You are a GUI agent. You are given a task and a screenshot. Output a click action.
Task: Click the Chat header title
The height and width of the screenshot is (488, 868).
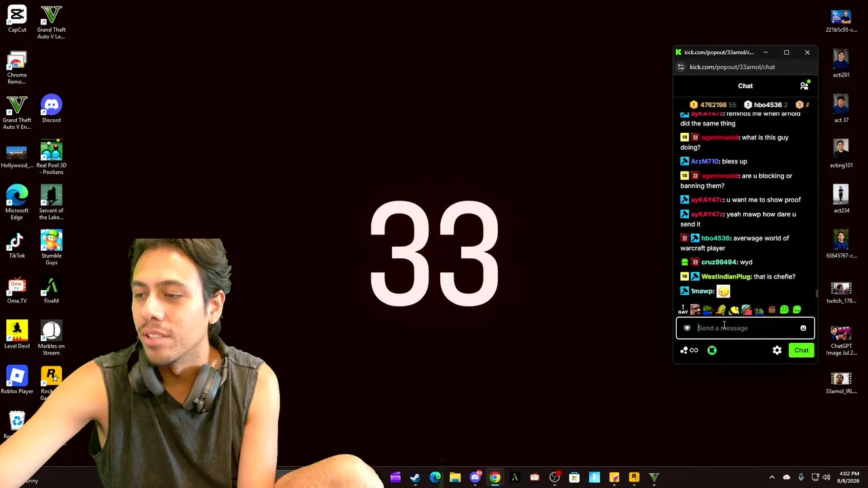tap(745, 86)
